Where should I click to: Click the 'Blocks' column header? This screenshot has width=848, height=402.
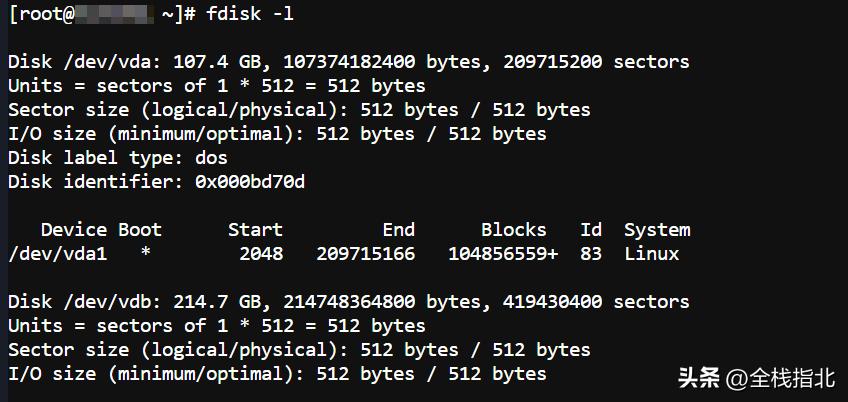click(x=514, y=230)
